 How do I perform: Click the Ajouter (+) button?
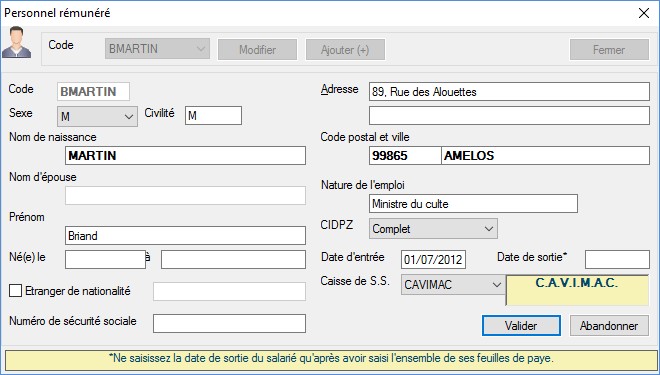pos(345,50)
